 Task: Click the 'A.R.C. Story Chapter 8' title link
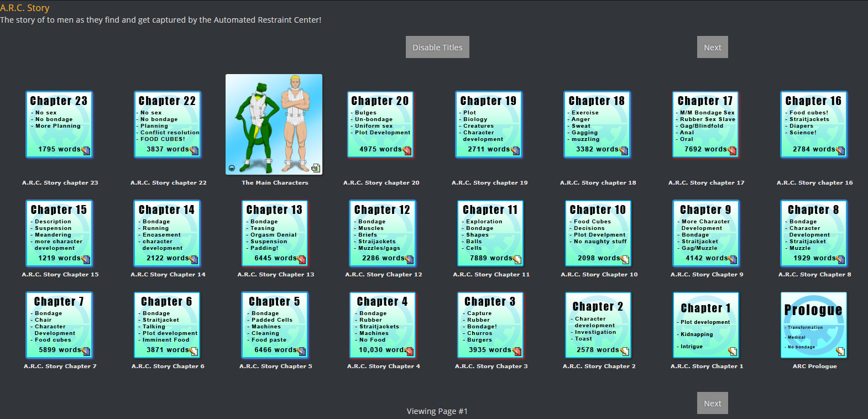pos(815,274)
